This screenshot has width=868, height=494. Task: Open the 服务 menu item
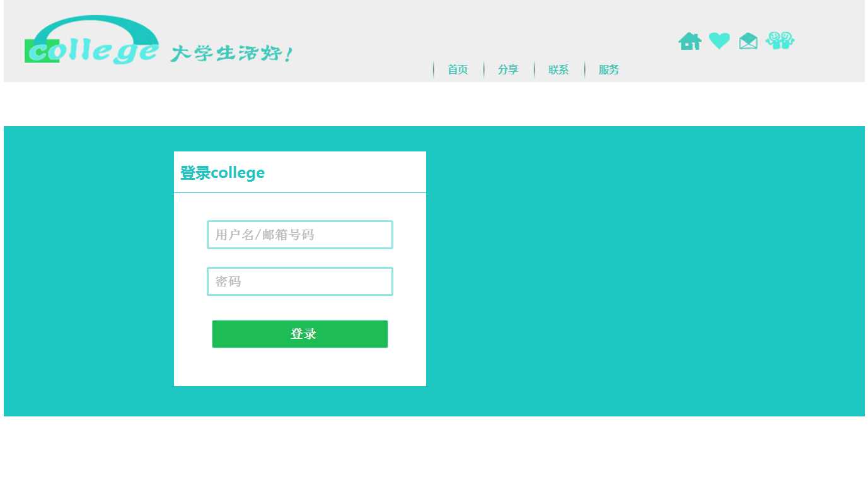tap(609, 70)
